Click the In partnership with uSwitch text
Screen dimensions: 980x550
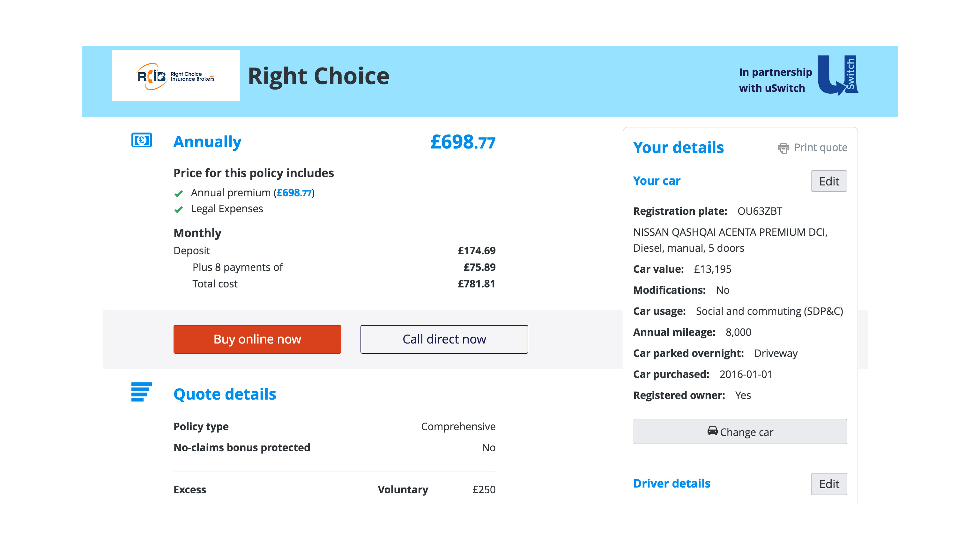click(775, 80)
